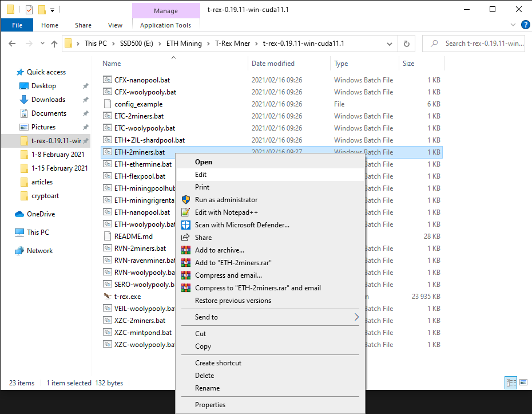The image size is (532, 414).
Task: Click the WinRAR icon beside Add to archive
Action: [x=185, y=250]
